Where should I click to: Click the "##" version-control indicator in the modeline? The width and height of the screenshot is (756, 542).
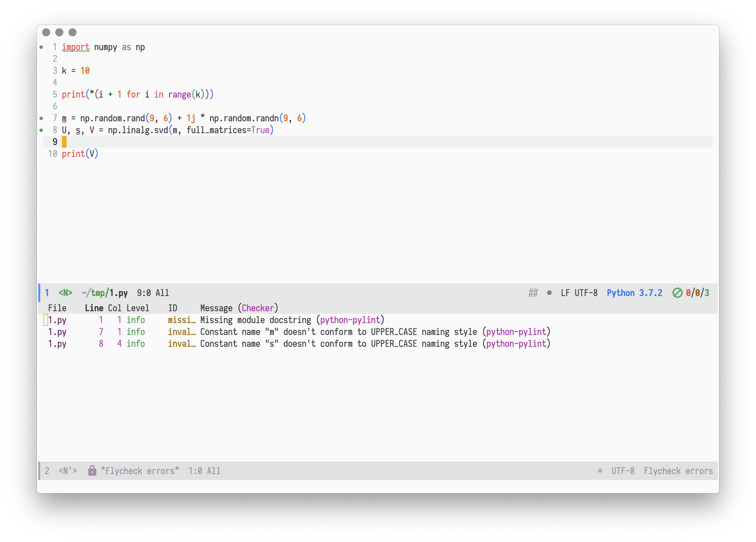[533, 293]
